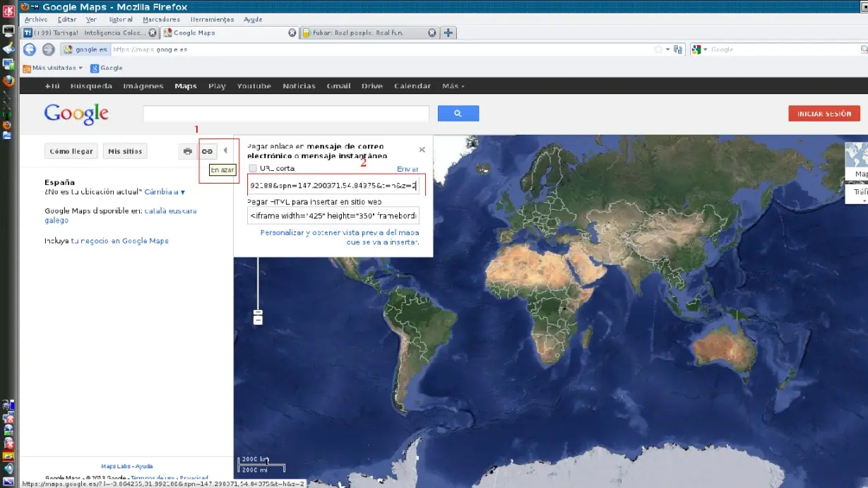The height and width of the screenshot is (488, 868).
Task: Open the Cámbiala location dropdown
Action: coord(165,191)
